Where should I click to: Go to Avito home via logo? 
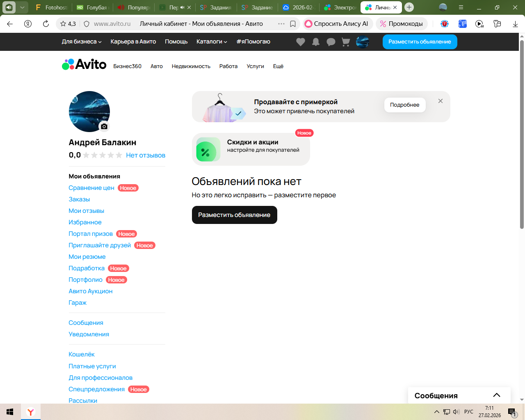[x=84, y=64]
